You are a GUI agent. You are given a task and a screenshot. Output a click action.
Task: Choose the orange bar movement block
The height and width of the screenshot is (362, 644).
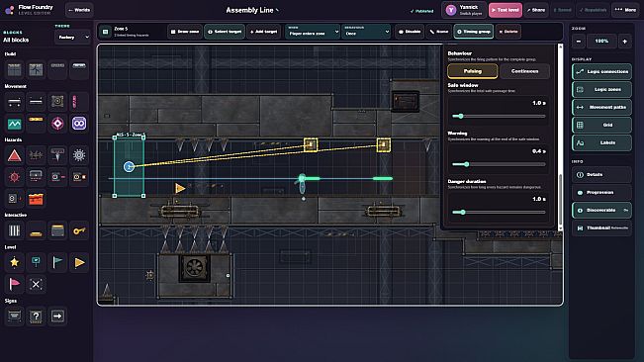tap(37, 123)
